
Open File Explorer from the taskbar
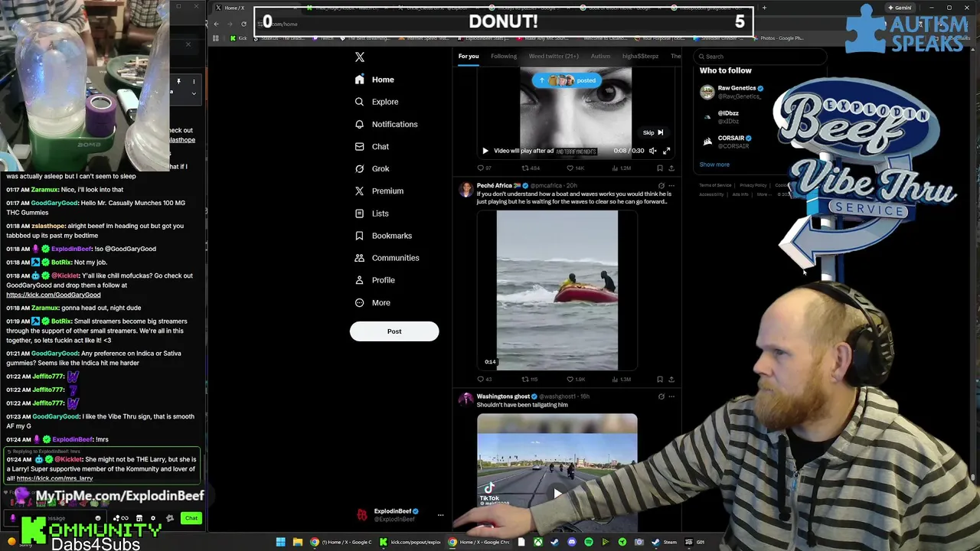tap(298, 542)
